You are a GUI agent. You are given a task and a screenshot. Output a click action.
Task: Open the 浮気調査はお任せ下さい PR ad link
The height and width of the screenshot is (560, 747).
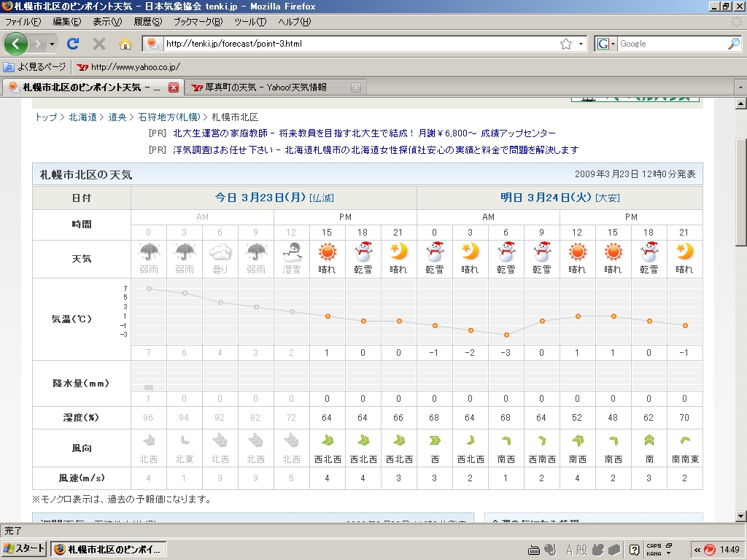(376, 150)
